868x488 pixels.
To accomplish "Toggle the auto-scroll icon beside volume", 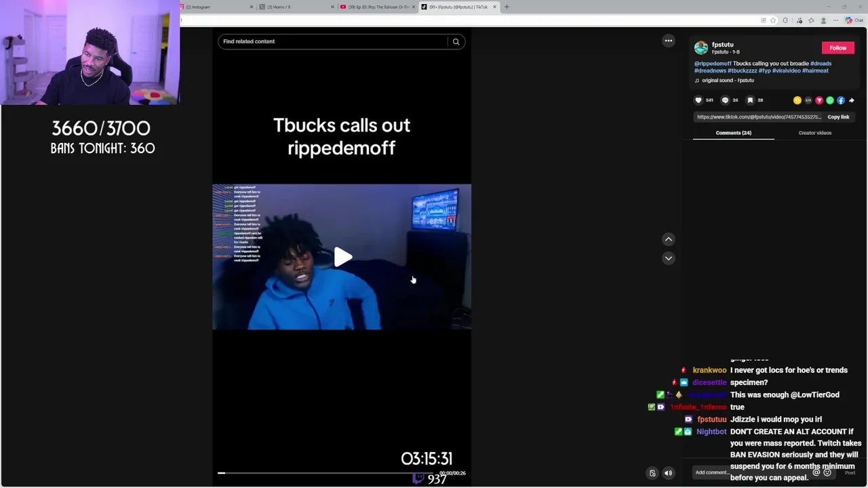I will (x=652, y=473).
